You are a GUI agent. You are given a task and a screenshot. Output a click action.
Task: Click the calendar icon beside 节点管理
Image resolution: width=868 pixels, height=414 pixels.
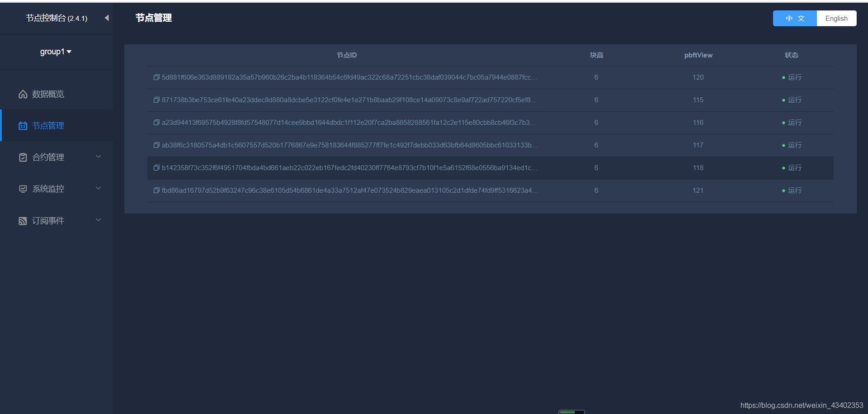(23, 126)
